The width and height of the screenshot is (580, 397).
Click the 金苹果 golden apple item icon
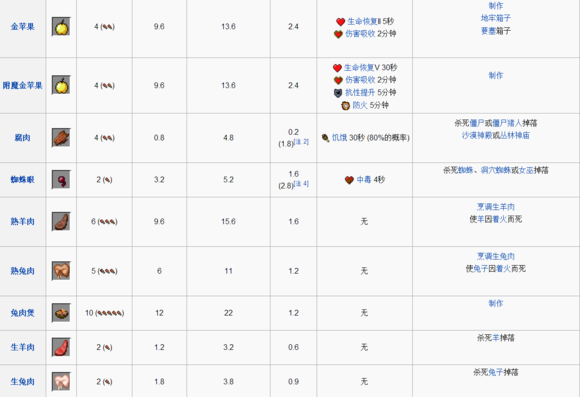coord(61,27)
